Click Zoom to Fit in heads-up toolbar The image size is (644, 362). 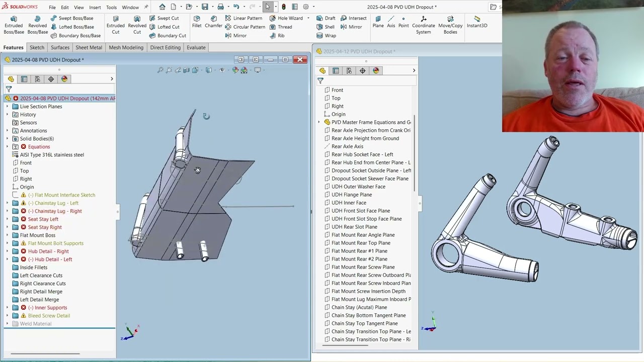(160, 70)
